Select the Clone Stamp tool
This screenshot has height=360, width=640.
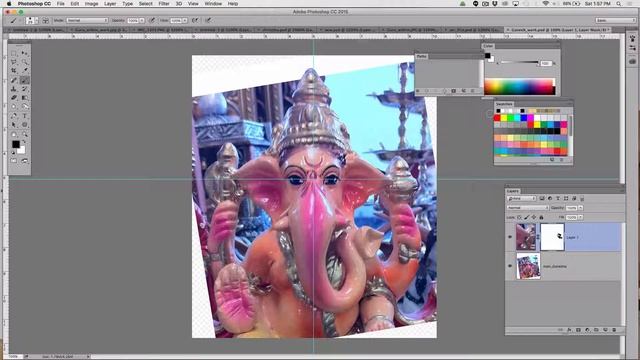(x=14, y=89)
